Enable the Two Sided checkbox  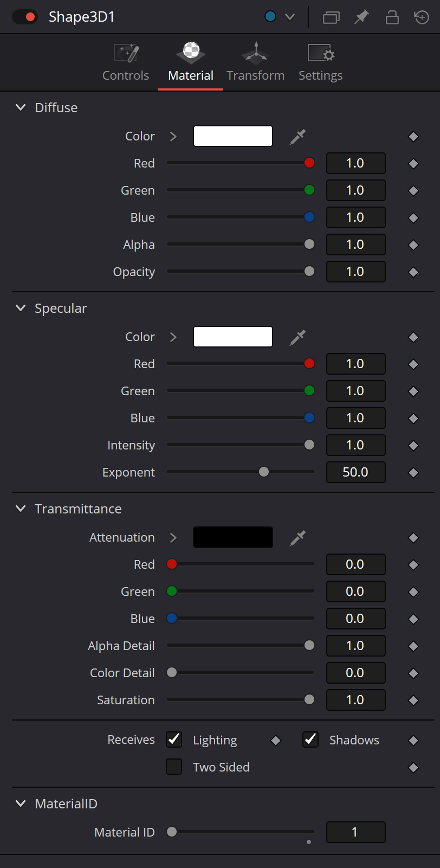pyautogui.click(x=174, y=767)
